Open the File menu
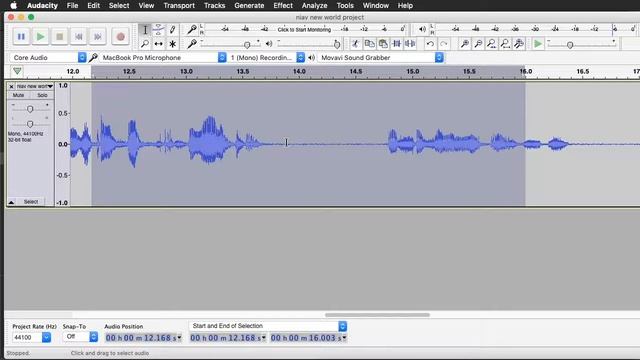This screenshot has width=640, height=360. tap(72, 6)
